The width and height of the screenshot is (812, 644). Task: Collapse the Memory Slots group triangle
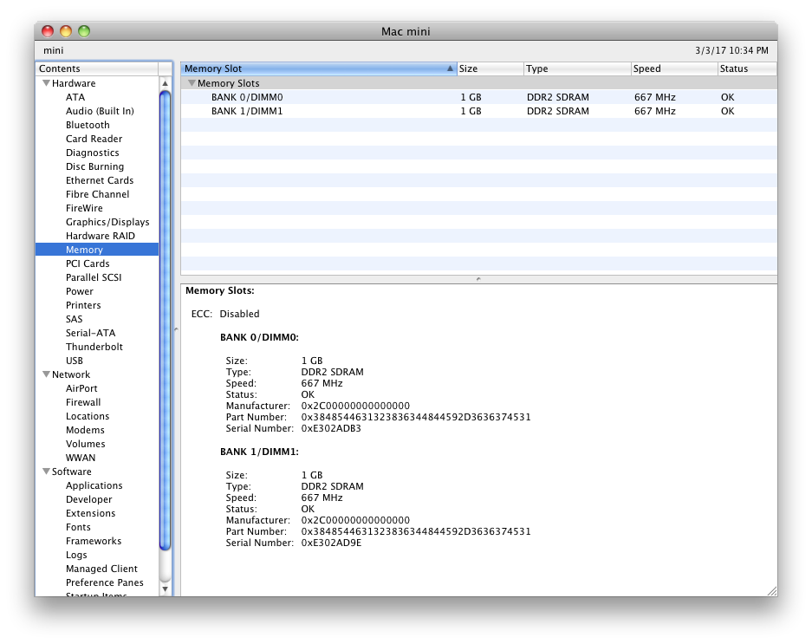192,83
